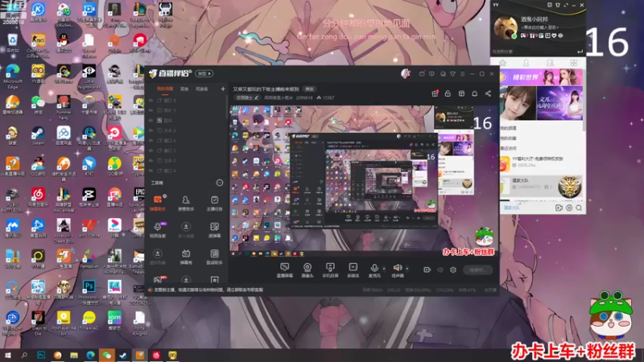Toggle visibility of source 窗口 8

(151, 100)
